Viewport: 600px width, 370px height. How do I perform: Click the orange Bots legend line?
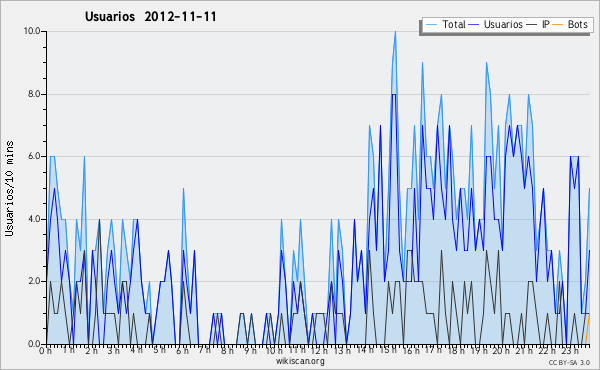[x=558, y=25]
